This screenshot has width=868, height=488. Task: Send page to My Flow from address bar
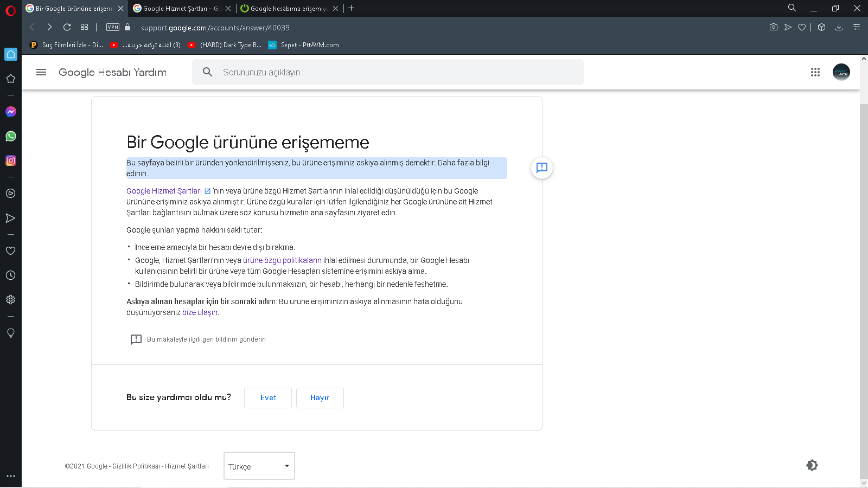788,27
